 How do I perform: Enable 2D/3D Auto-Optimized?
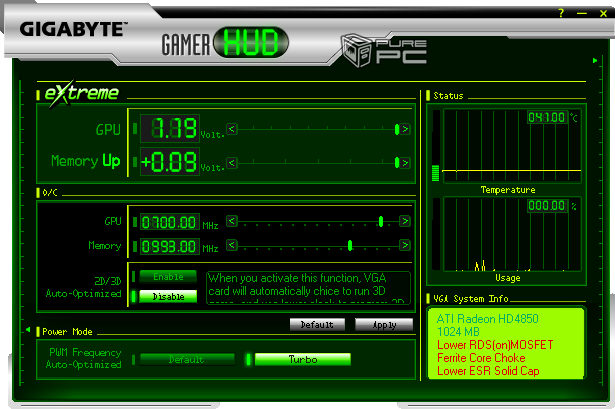168,276
